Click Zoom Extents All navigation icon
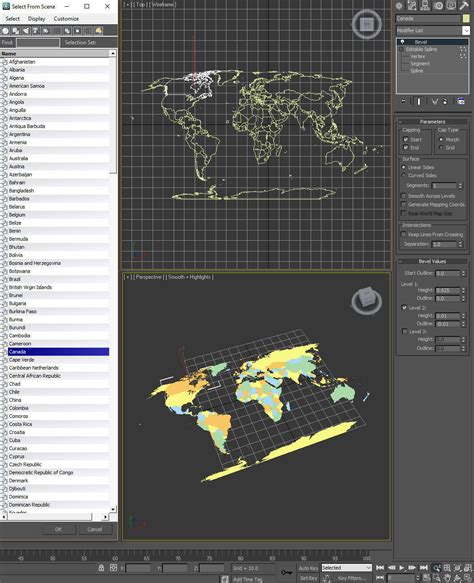 (468, 568)
